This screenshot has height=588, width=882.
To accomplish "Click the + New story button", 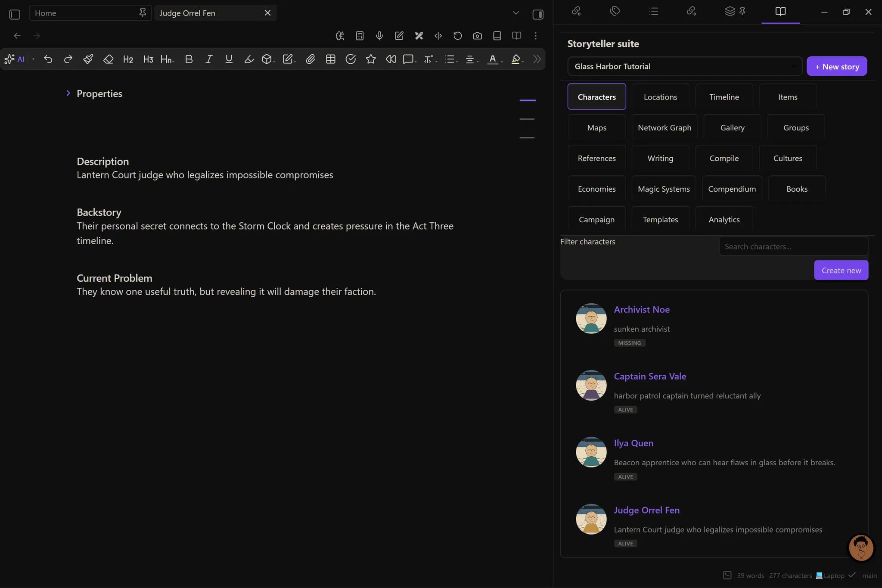I will (x=836, y=66).
